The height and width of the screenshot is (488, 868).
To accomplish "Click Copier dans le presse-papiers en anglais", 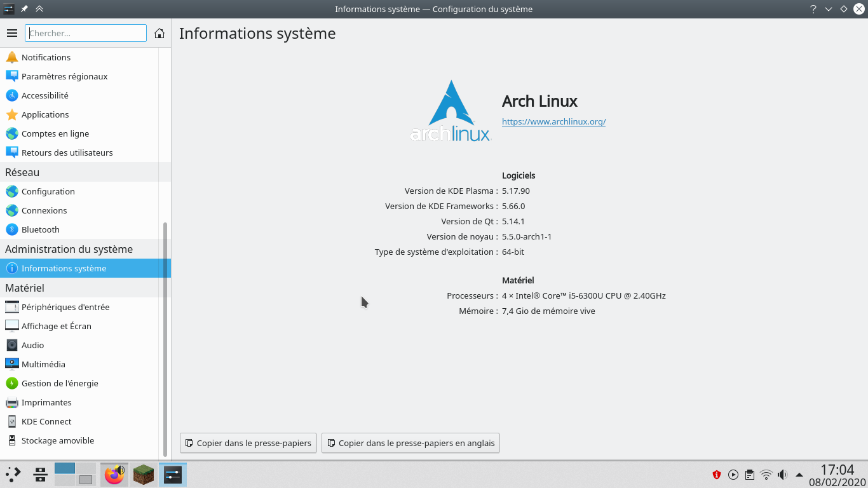I will pyautogui.click(x=410, y=443).
